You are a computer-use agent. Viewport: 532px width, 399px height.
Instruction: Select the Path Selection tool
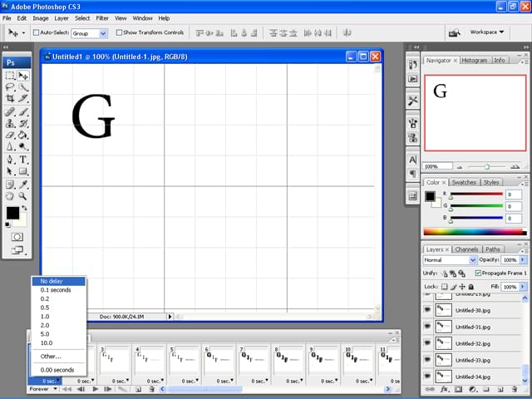[10, 171]
